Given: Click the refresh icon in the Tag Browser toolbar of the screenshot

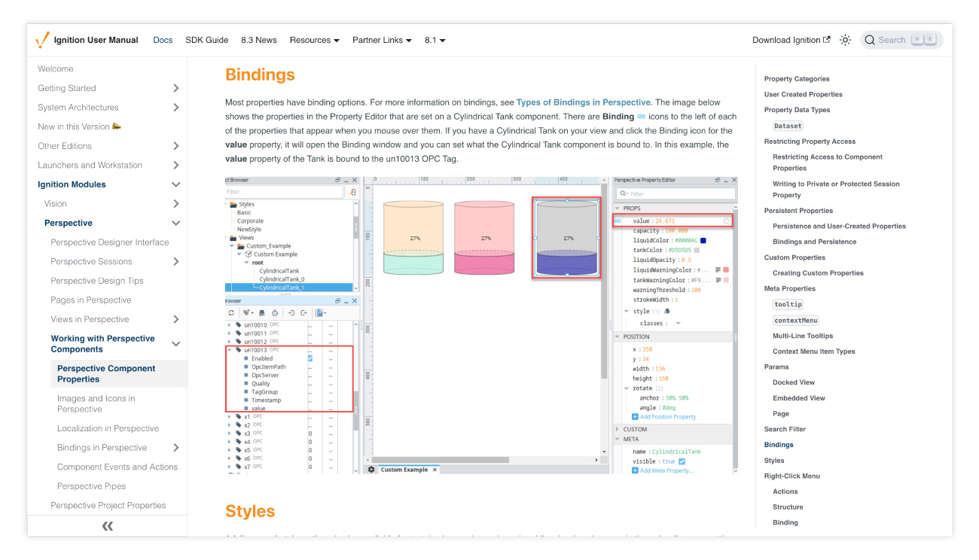Looking at the screenshot, I should 231,313.
